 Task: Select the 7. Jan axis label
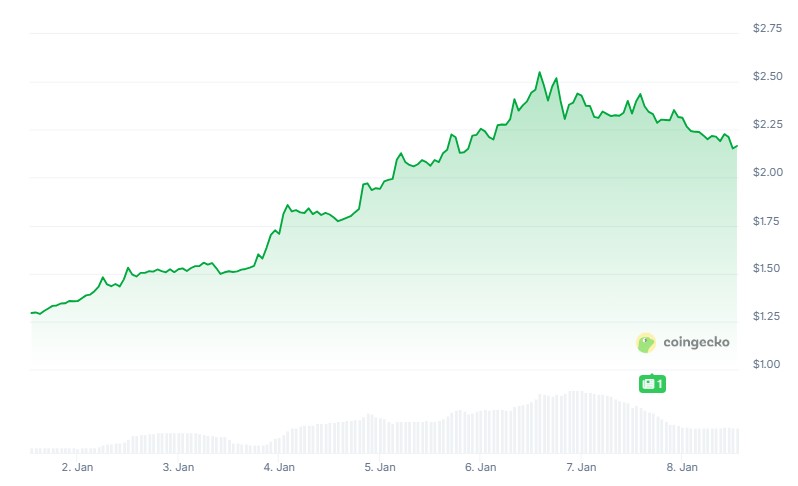[581, 467]
